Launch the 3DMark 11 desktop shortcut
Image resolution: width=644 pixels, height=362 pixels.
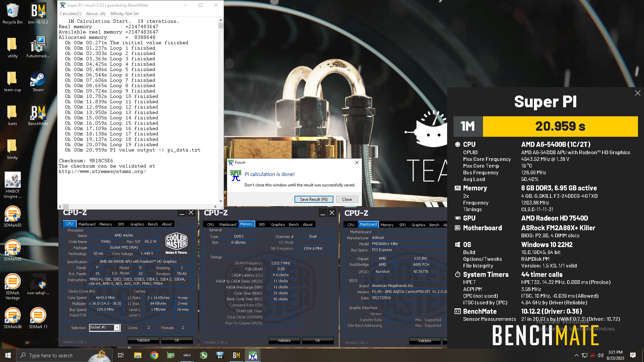(38, 318)
